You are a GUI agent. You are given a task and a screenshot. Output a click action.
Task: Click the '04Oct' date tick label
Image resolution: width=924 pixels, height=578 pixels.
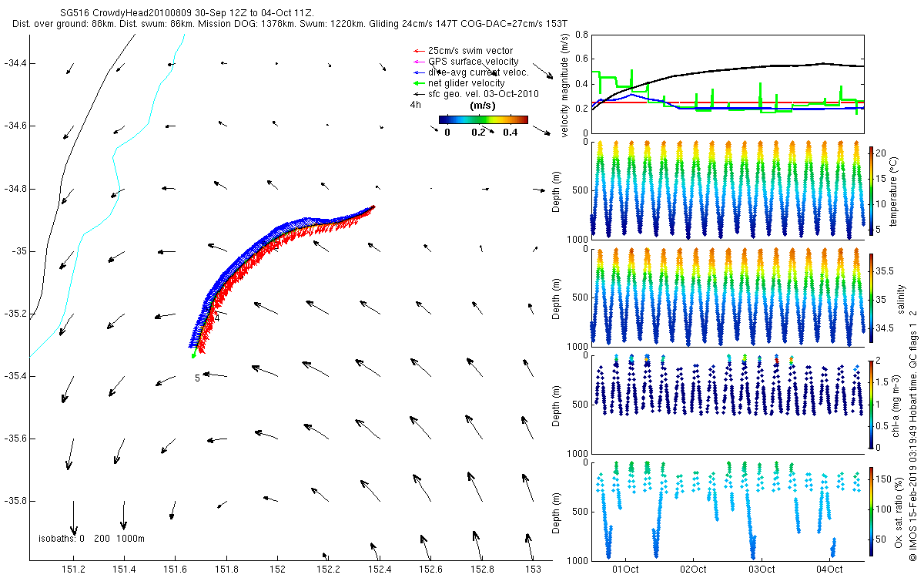click(830, 570)
